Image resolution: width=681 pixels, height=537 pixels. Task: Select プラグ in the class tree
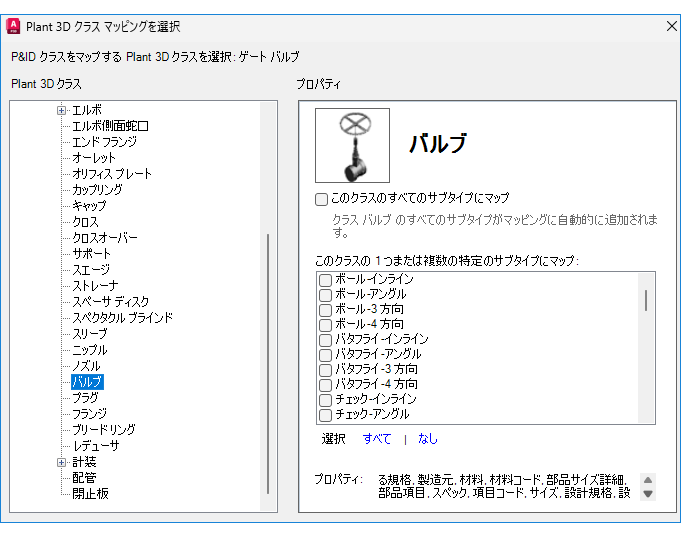click(86, 398)
